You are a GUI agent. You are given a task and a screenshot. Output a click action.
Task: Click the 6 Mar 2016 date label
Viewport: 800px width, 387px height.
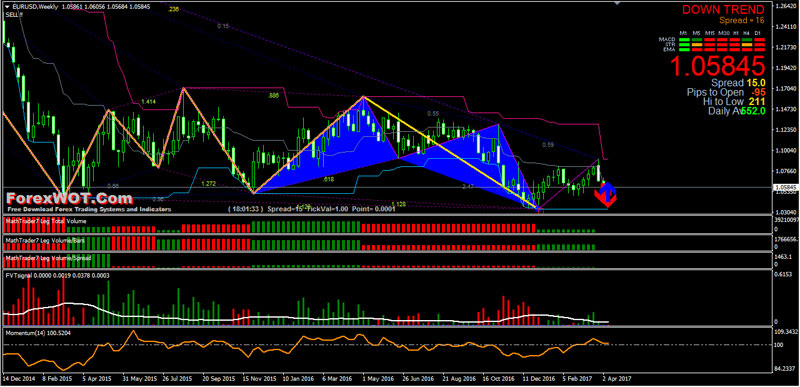coord(337,380)
